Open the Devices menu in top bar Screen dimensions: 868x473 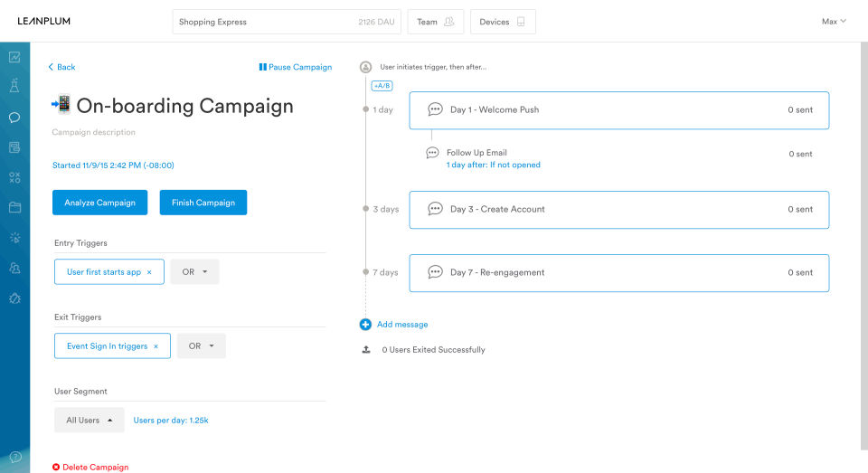coord(502,22)
